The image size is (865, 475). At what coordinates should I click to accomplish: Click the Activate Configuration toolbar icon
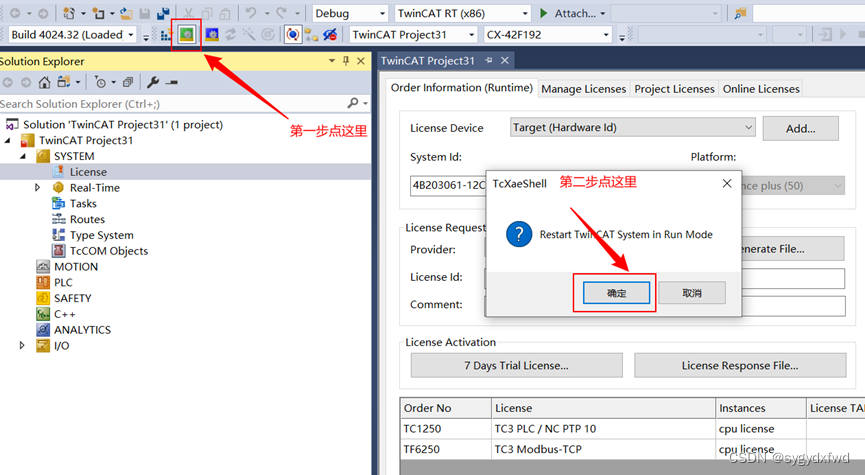pos(165,35)
